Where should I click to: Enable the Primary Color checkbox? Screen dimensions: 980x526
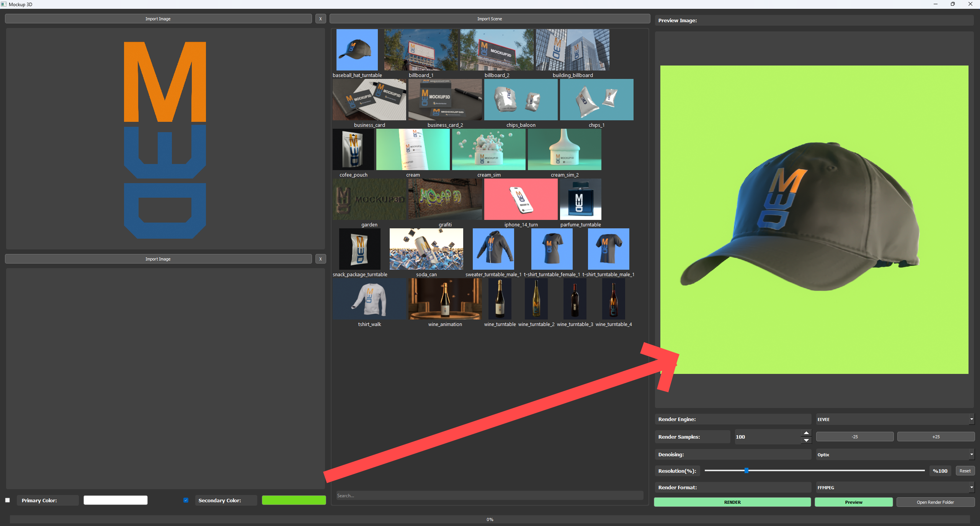click(8, 500)
